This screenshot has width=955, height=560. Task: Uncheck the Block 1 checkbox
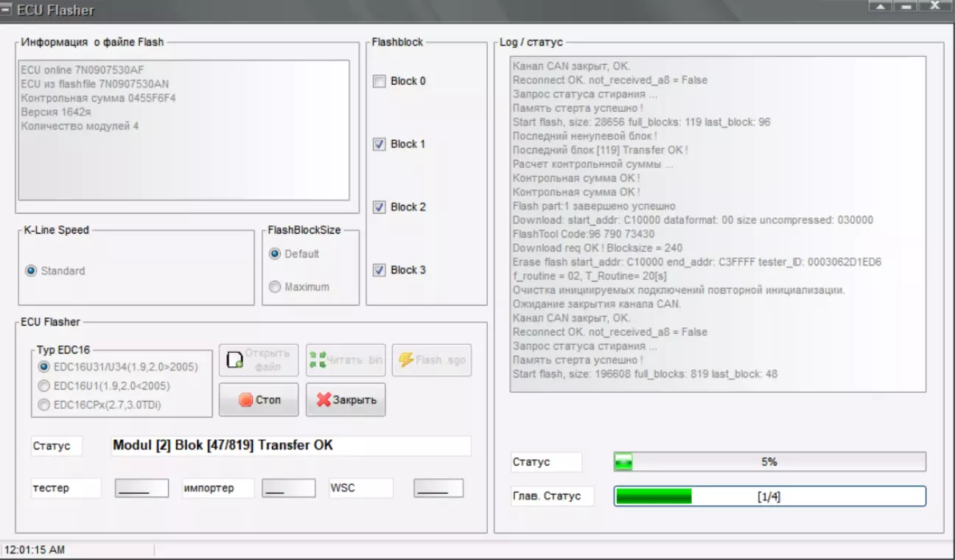pyautogui.click(x=379, y=144)
